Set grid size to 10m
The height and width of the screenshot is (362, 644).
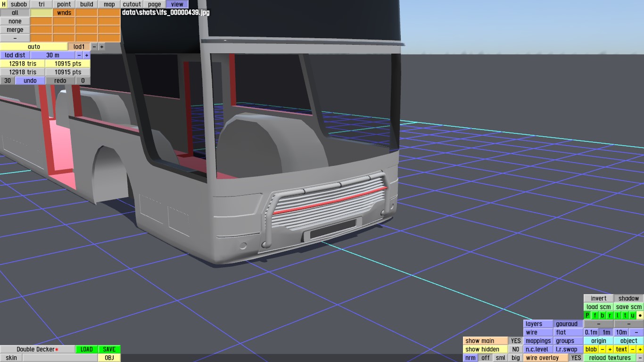point(621,332)
